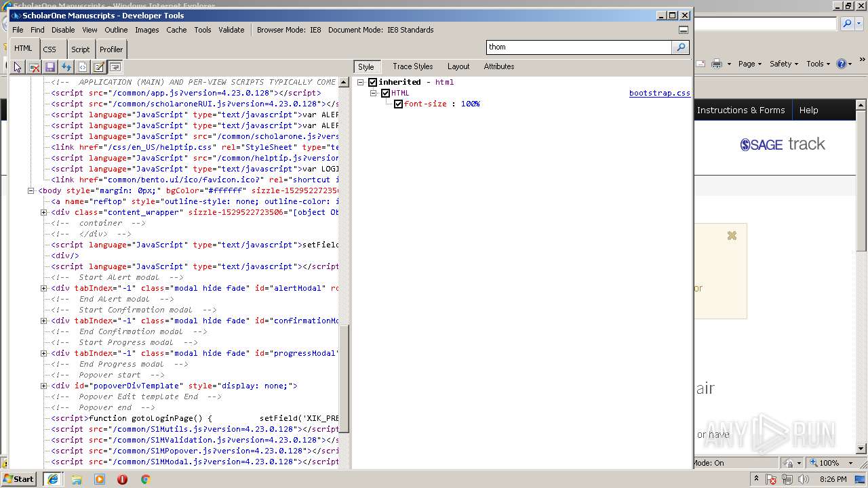Click the action center flag tray icon
868x488 pixels.
(772, 479)
